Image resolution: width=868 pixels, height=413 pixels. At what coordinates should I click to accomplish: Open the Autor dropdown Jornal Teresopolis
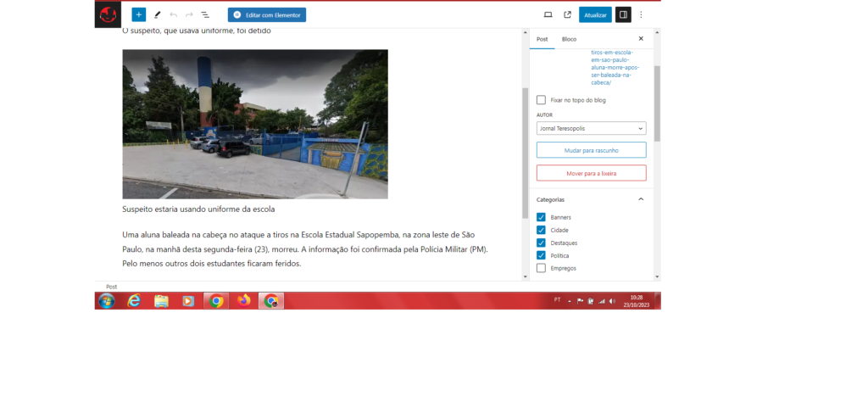[x=591, y=128]
